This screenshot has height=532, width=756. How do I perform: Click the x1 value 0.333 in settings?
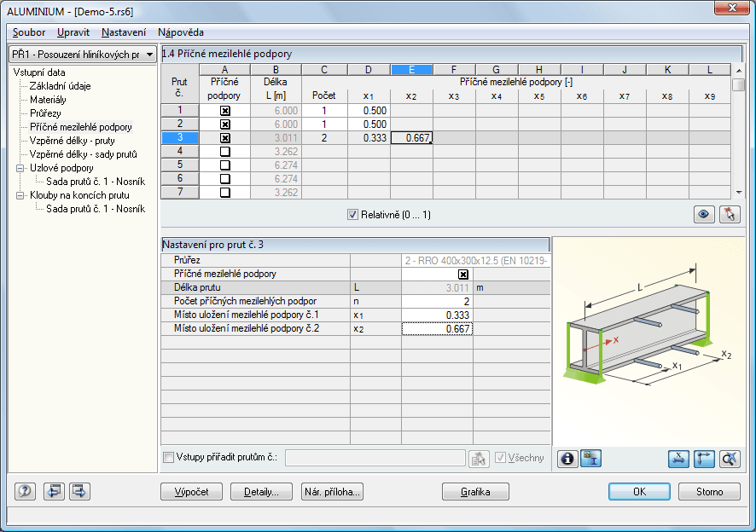click(x=437, y=315)
